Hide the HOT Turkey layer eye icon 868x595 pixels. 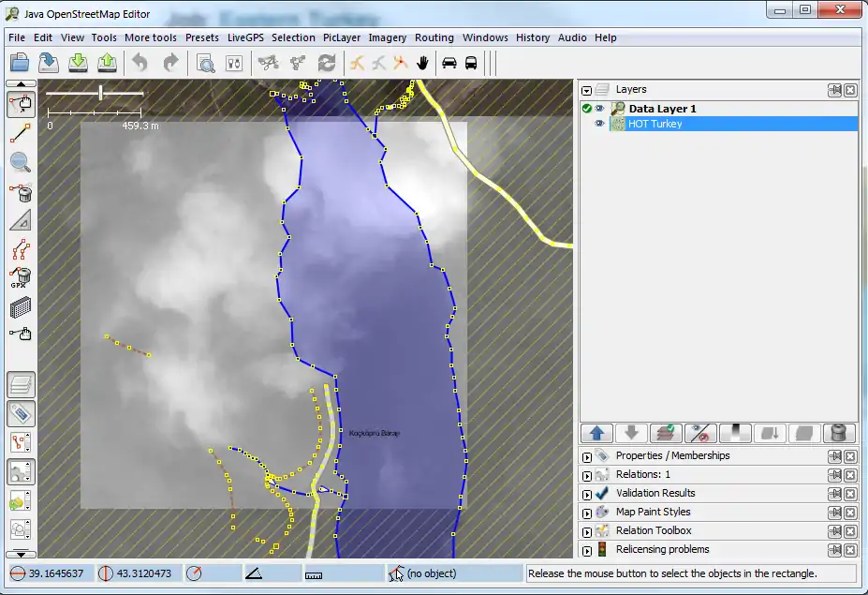(x=600, y=124)
